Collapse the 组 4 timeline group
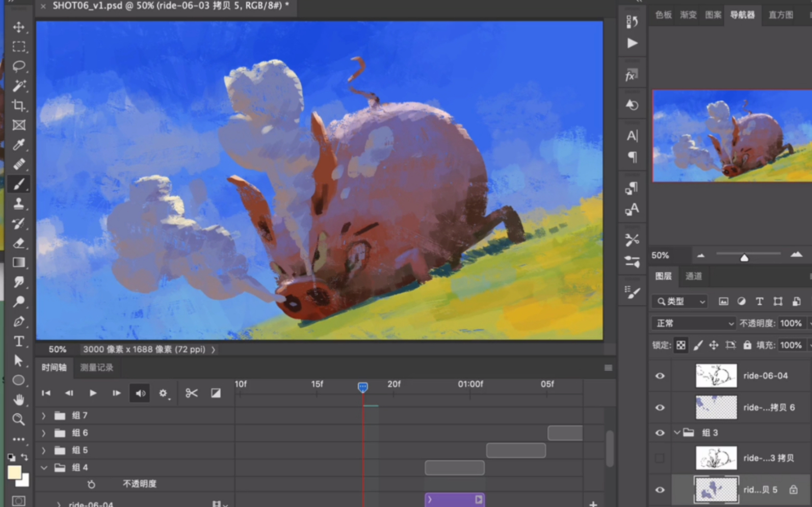 (44, 468)
